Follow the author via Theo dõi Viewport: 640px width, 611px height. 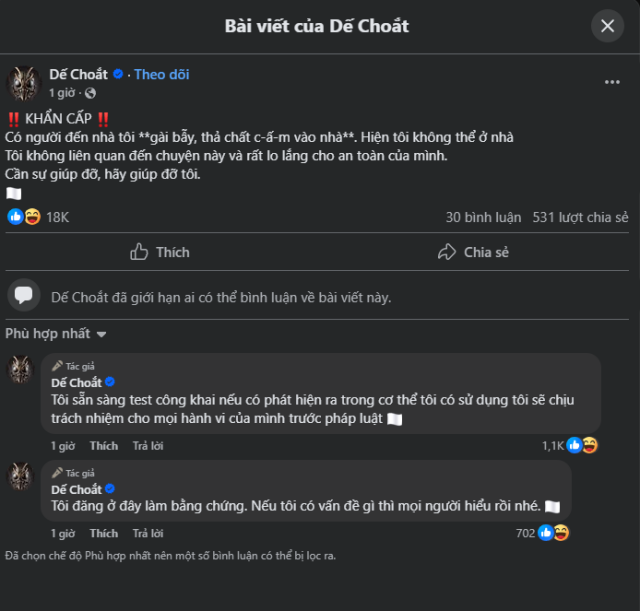pos(162,74)
